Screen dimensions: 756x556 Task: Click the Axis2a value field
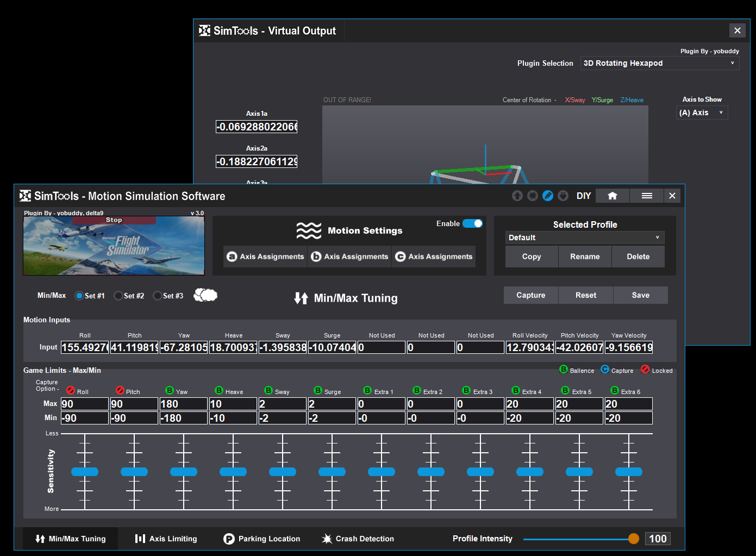pos(257,161)
